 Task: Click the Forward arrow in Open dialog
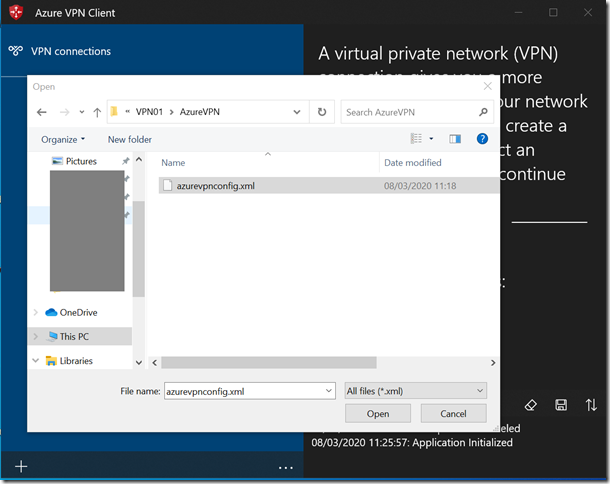65,112
